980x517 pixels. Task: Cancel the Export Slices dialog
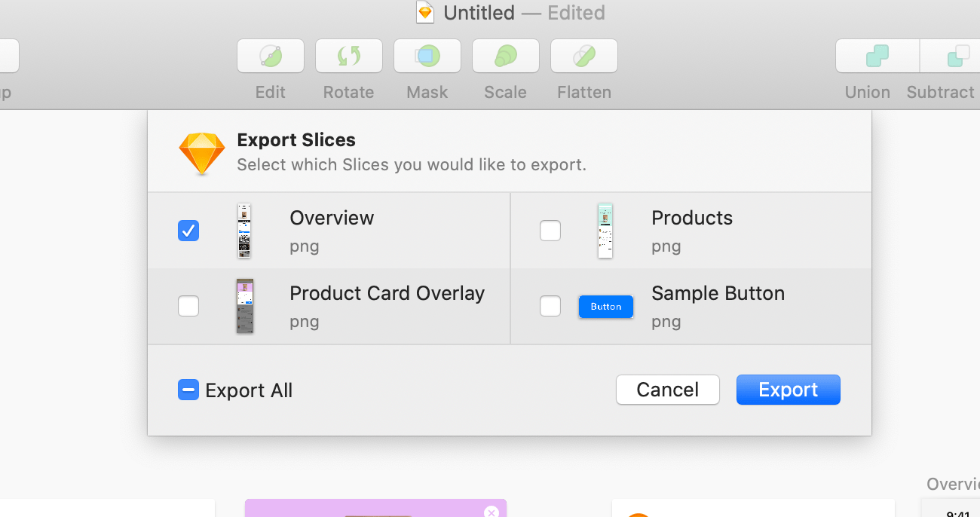pos(667,390)
